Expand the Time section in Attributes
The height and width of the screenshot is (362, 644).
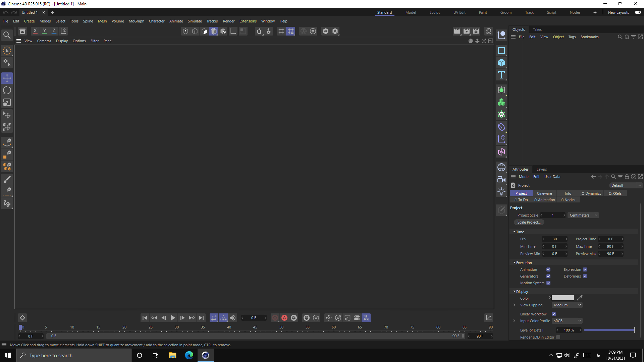(515, 232)
